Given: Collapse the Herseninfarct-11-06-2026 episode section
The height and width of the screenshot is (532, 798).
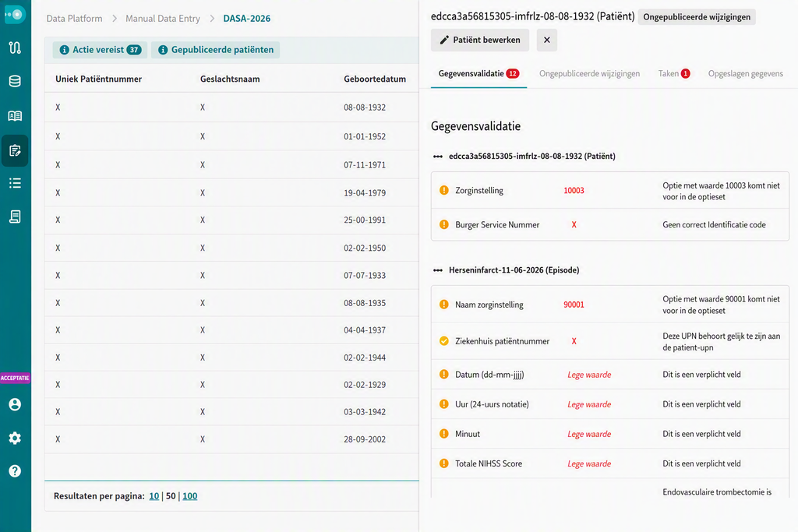Looking at the screenshot, I should pyautogui.click(x=438, y=270).
